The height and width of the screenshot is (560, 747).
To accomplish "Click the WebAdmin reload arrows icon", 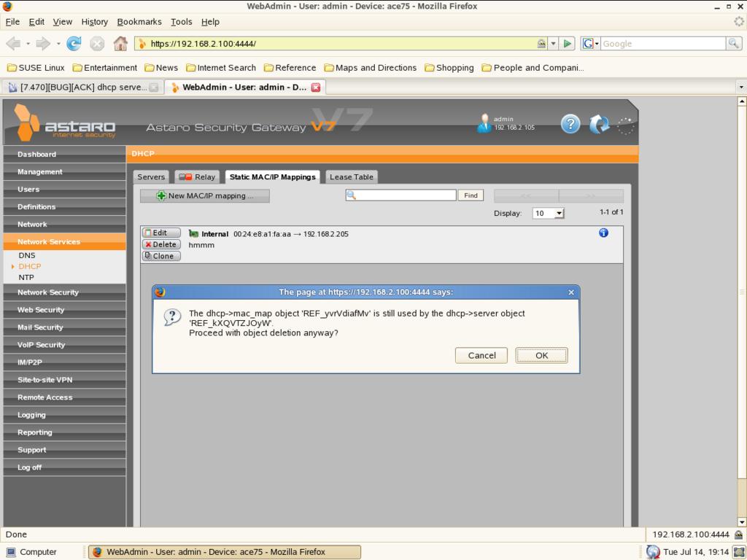I will pos(599,124).
